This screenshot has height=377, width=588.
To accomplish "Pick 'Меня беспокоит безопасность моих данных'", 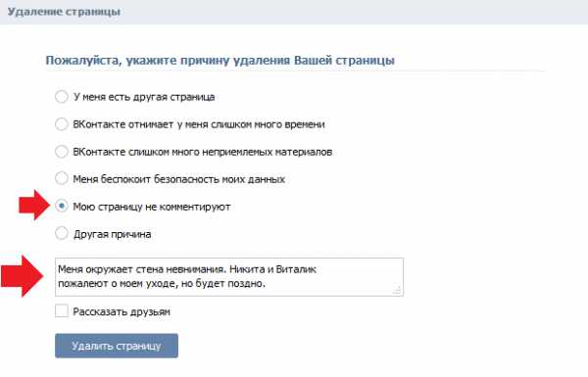I will [x=62, y=178].
